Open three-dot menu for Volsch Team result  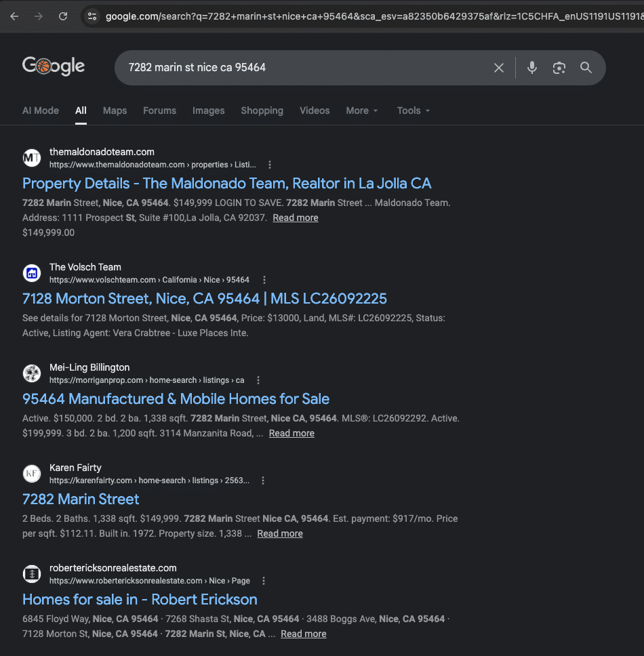(264, 280)
